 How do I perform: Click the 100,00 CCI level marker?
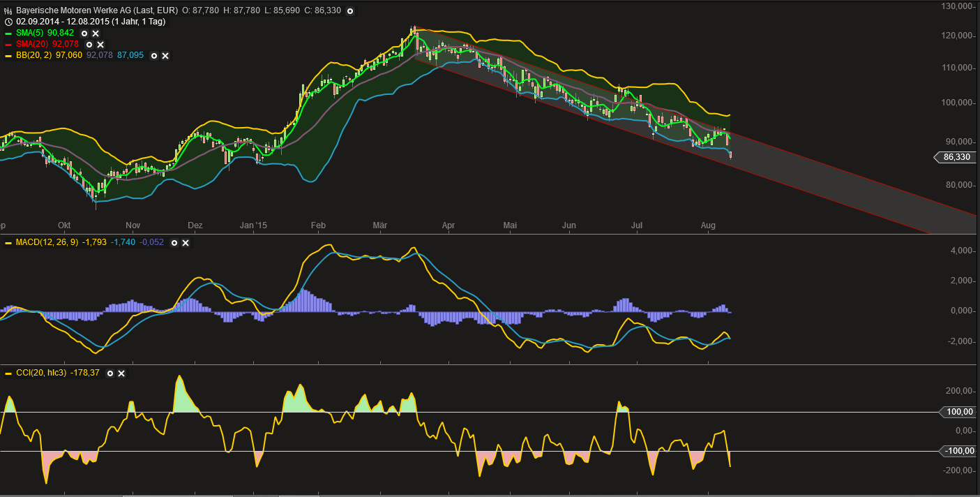[x=958, y=412]
